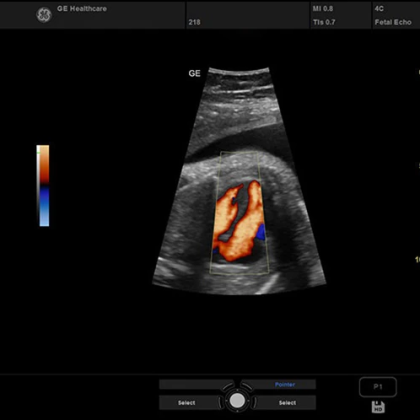
Task: Click the GE Healthcare title text
Action: click(82, 9)
